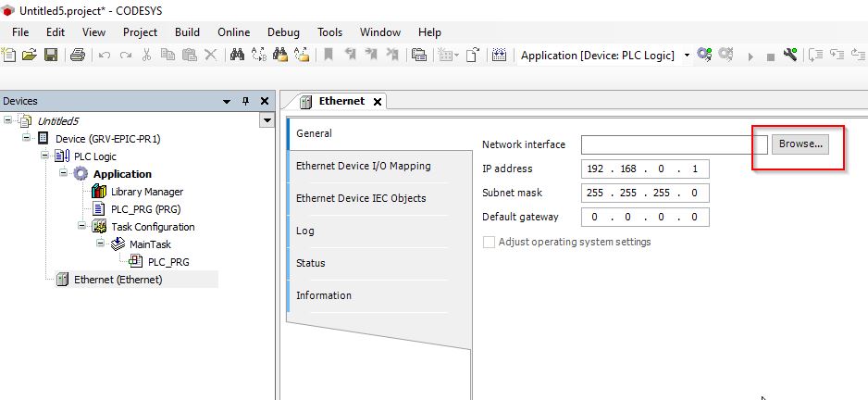Screen dimensions: 868x400
Task: Open the Help menu
Action: click(429, 32)
